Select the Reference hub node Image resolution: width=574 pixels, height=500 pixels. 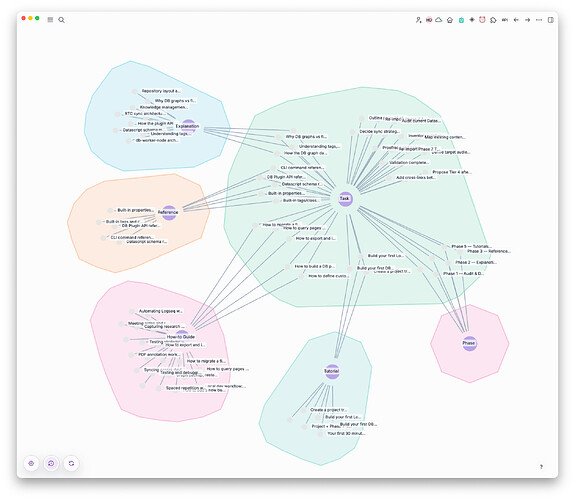[169, 213]
